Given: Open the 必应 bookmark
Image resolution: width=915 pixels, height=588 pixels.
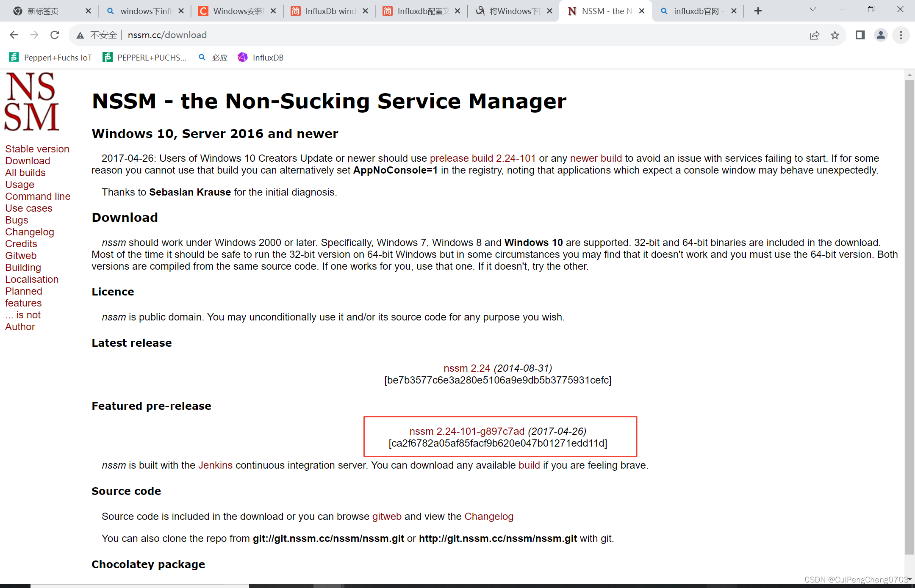Looking at the screenshot, I should pos(213,58).
